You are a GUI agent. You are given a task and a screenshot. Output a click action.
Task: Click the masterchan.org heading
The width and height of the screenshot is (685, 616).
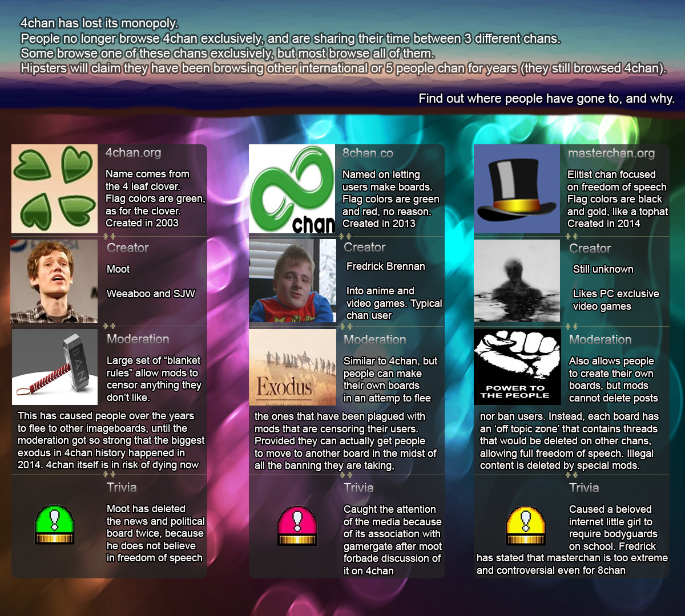611,153
